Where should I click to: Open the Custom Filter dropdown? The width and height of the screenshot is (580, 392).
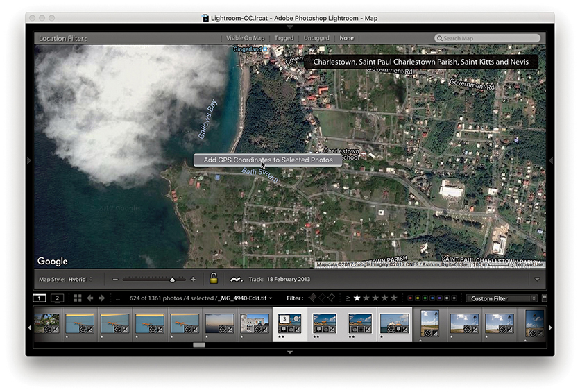point(503,298)
